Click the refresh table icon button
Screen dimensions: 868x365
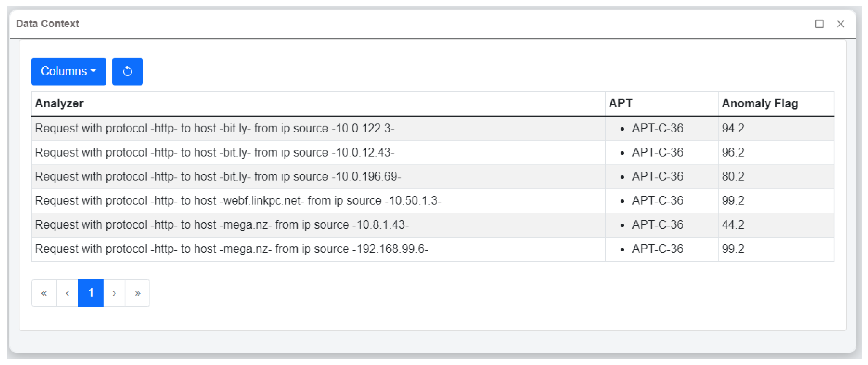coord(127,71)
